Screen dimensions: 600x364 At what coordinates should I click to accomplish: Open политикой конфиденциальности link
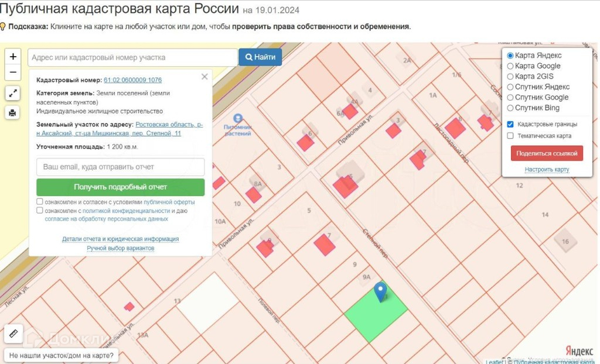[x=127, y=211]
